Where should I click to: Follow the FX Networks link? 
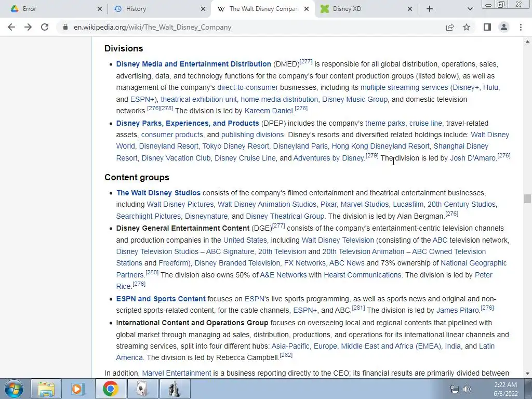click(304, 263)
